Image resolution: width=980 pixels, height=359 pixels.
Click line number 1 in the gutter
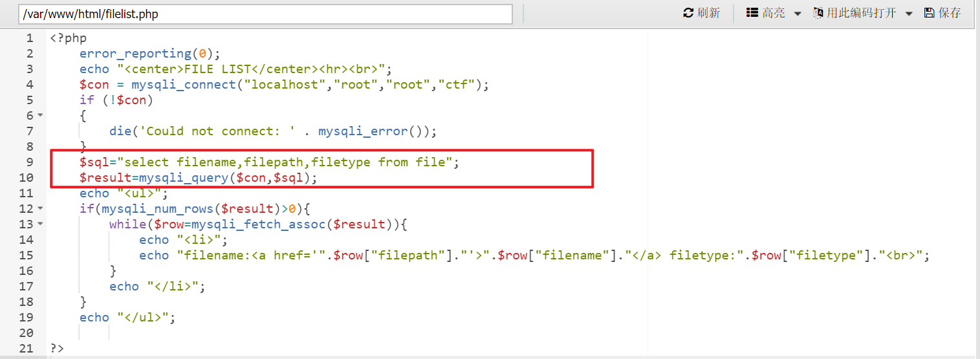pos(30,38)
